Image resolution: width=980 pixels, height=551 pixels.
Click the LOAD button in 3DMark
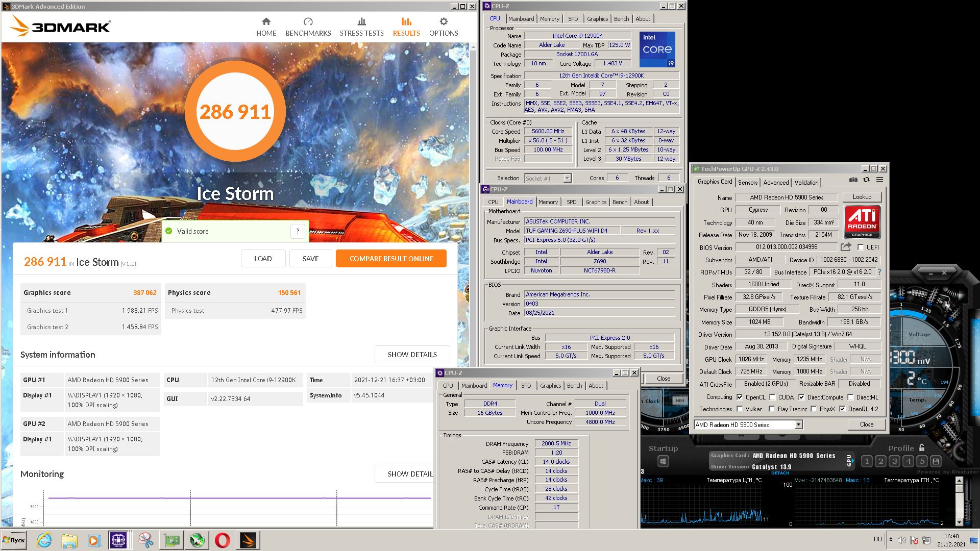pyautogui.click(x=263, y=259)
